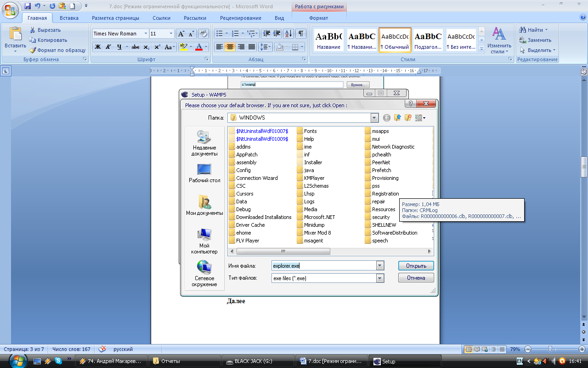Apply the red font color

198,47
